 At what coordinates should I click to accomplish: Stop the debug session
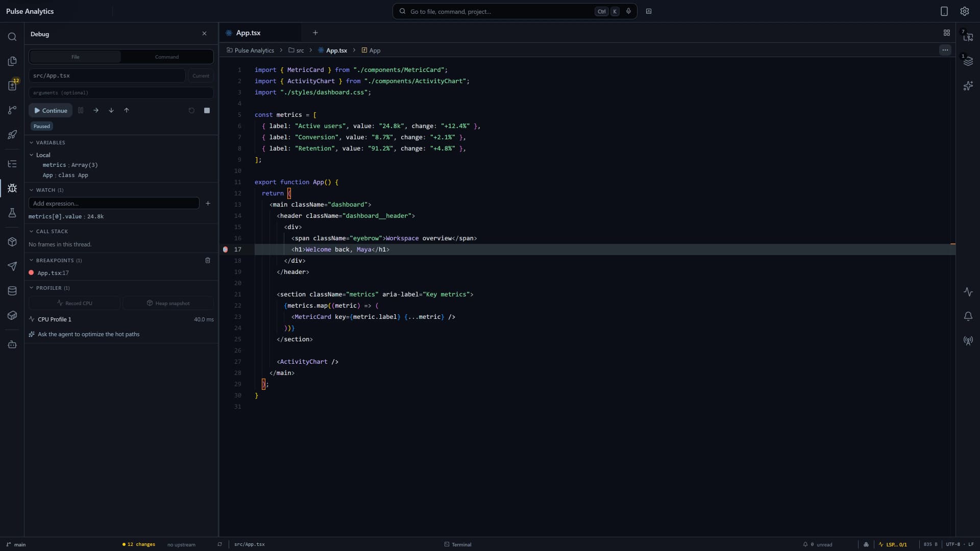[207, 110]
